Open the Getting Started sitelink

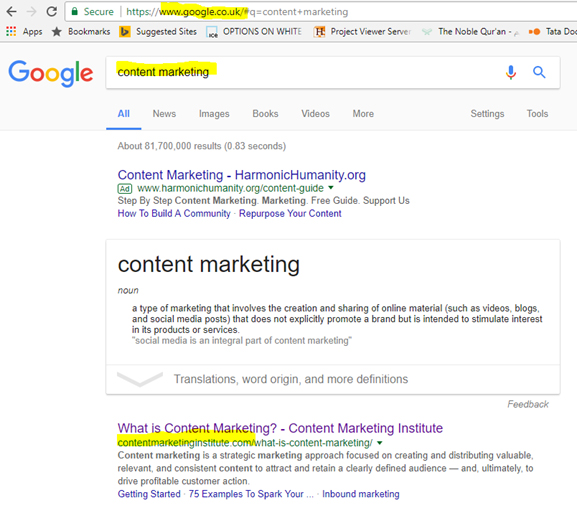click(149, 494)
